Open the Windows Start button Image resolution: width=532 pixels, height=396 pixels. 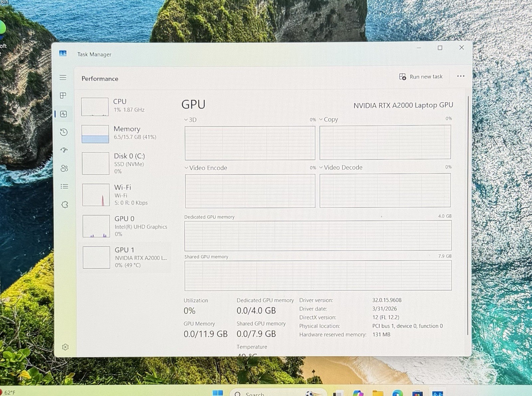(218, 393)
